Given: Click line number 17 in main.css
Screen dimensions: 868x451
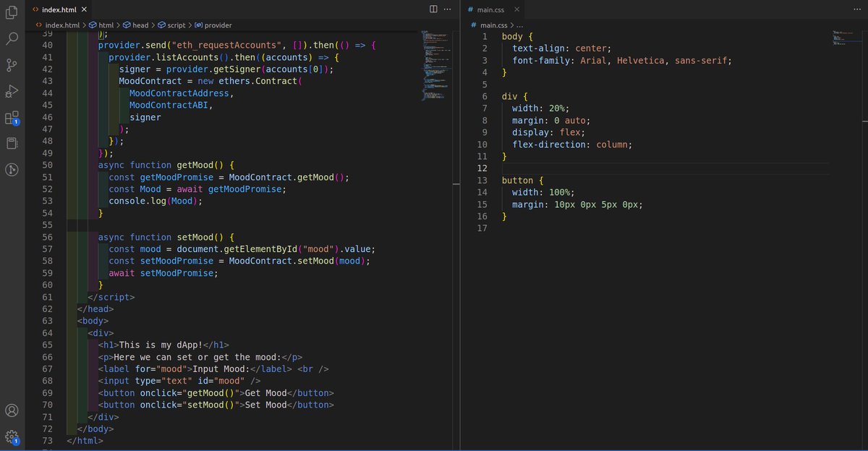Looking at the screenshot, I should 482,228.
